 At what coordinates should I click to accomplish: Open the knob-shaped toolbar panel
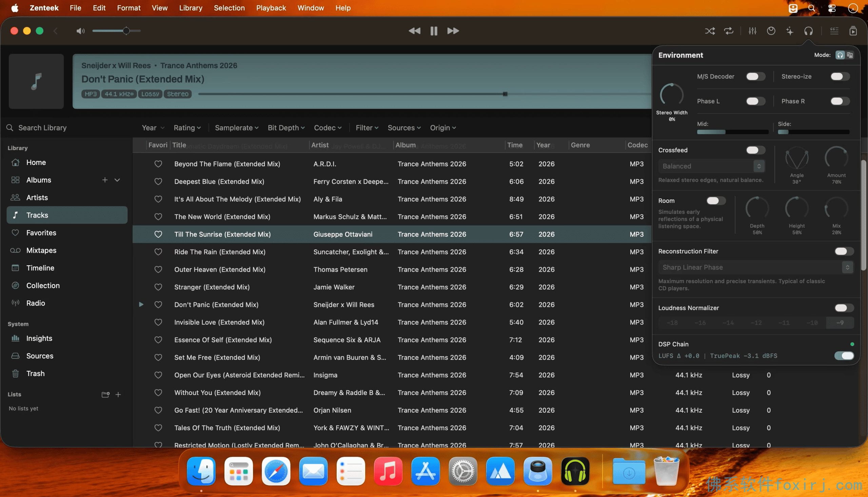(x=771, y=31)
